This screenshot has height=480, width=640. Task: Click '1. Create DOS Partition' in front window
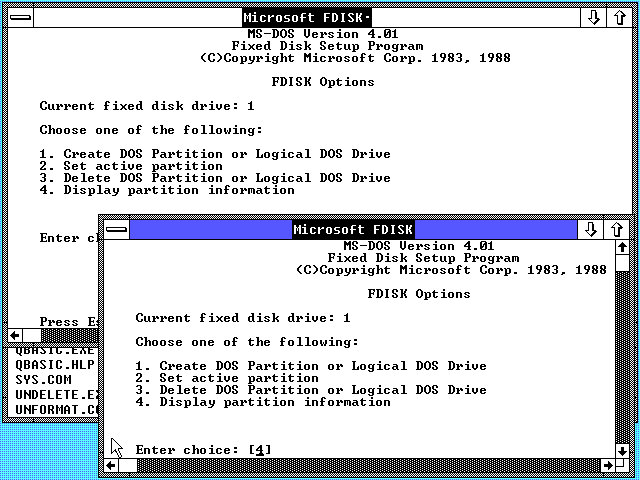pos(311,366)
